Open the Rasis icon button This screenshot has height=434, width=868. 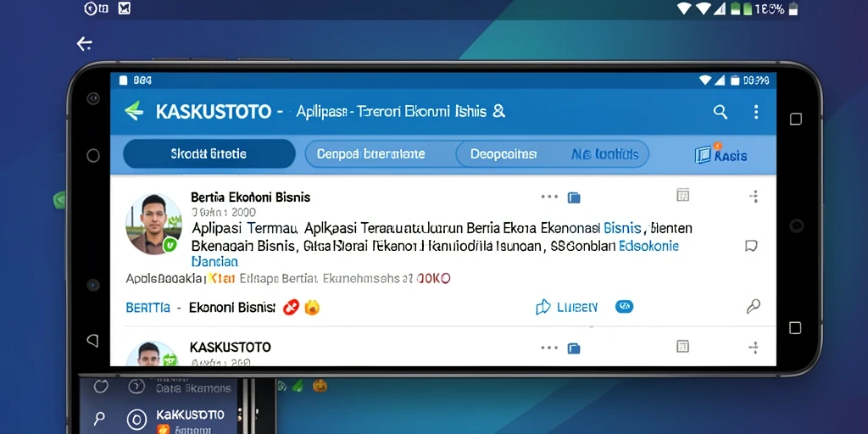[721, 155]
